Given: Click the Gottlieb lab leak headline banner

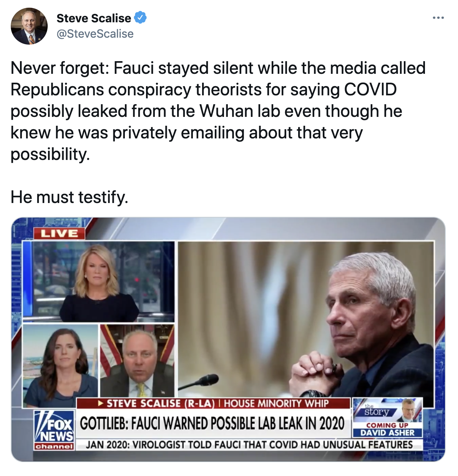Looking at the screenshot, I should pyautogui.click(x=214, y=423).
